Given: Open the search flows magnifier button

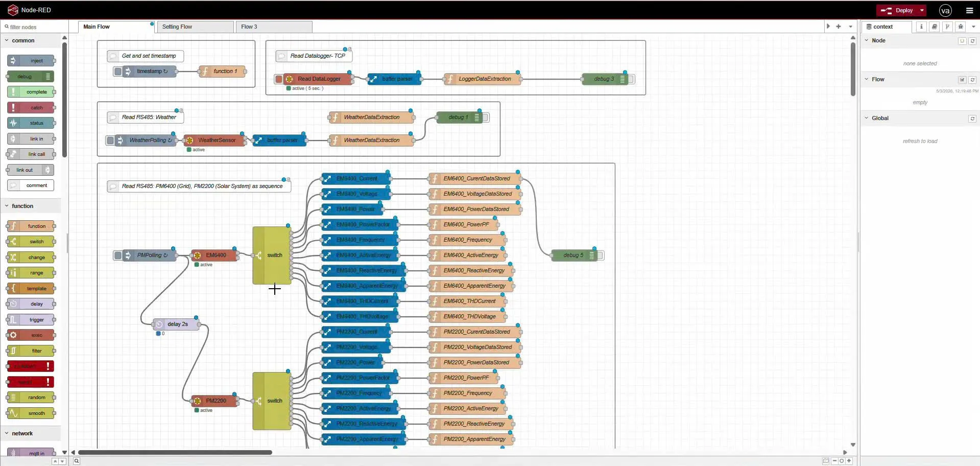Looking at the screenshot, I should [x=76, y=461].
